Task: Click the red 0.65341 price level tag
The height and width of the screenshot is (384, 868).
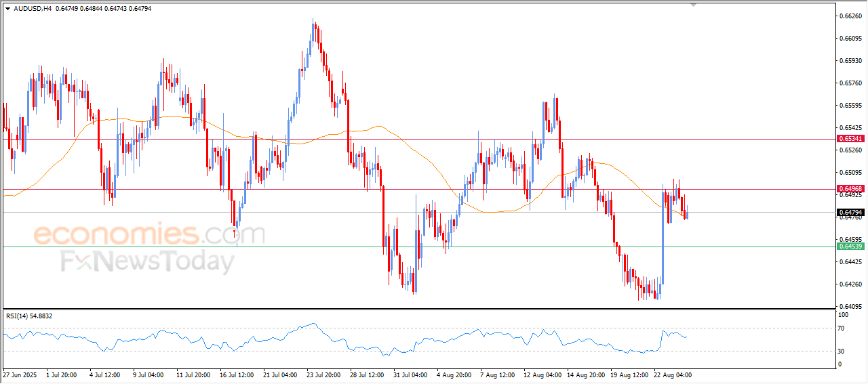Action: pyautogui.click(x=850, y=139)
